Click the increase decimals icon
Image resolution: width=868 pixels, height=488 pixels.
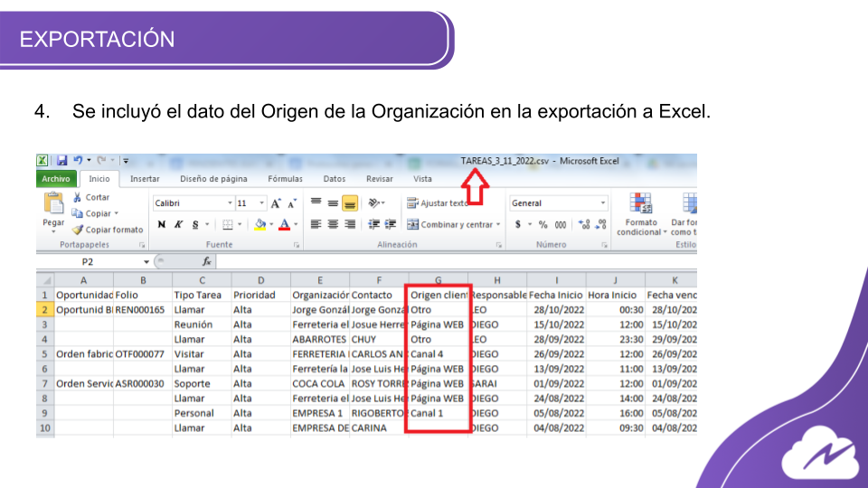584,224
